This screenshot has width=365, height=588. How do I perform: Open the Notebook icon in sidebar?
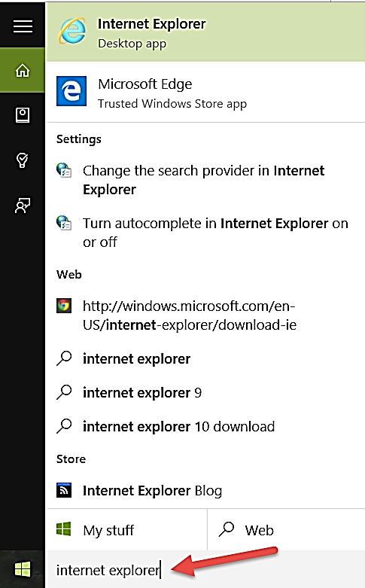(x=23, y=115)
